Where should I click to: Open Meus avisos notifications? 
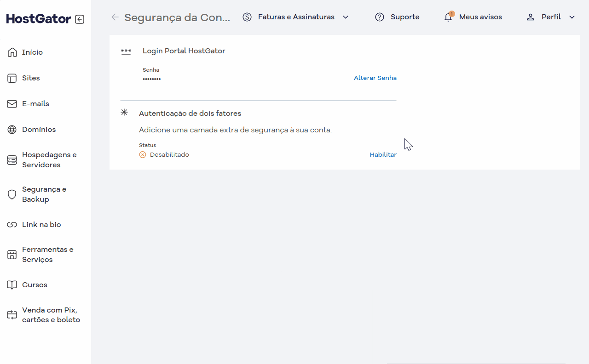coord(480,17)
